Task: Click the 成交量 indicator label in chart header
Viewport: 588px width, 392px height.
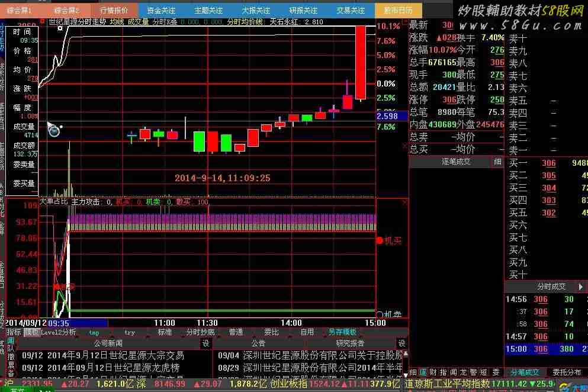Action: click(x=138, y=22)
